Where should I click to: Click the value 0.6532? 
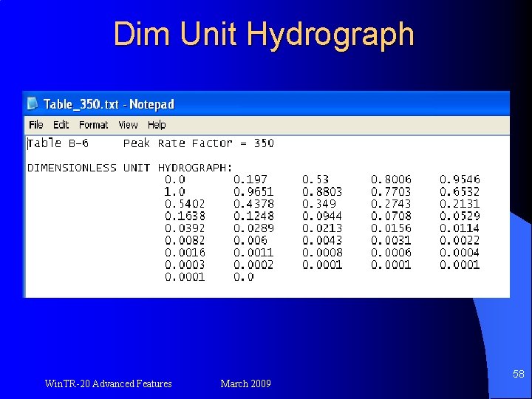[460, 191]
